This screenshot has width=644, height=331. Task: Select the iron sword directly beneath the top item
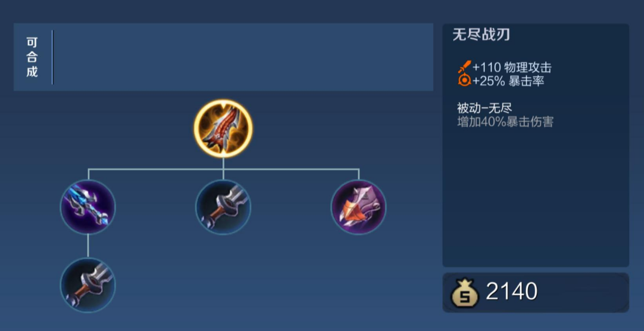point(223,207)
